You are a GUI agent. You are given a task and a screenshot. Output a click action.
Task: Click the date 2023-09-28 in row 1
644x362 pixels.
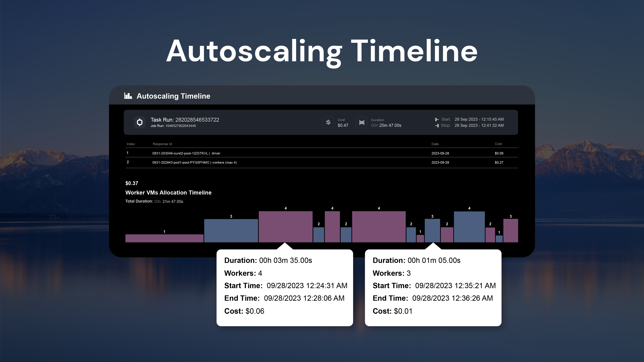point(440,153)
